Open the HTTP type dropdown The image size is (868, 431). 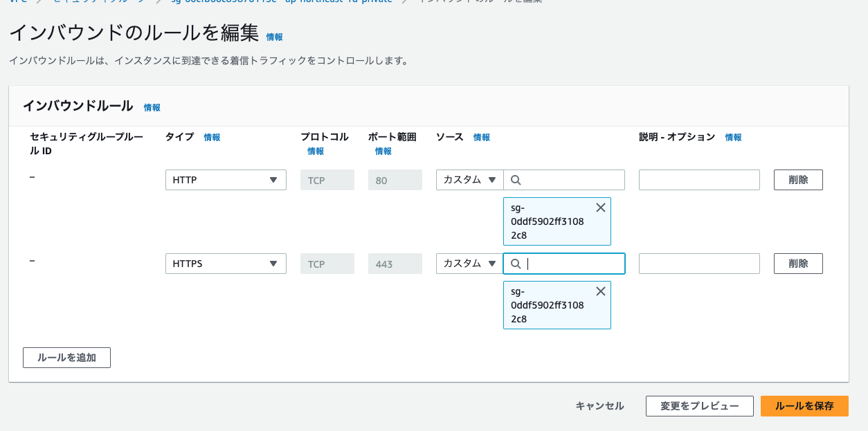tap(226, 180)
